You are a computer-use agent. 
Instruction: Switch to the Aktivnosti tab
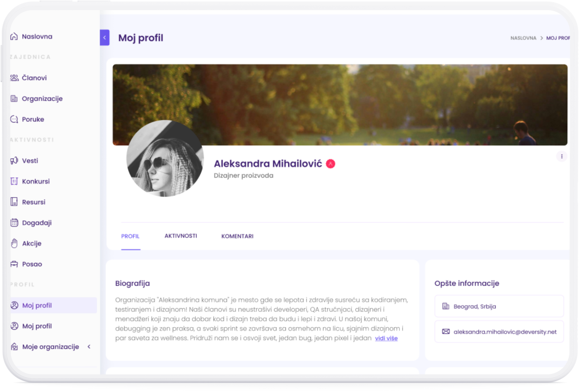point(181,236)
